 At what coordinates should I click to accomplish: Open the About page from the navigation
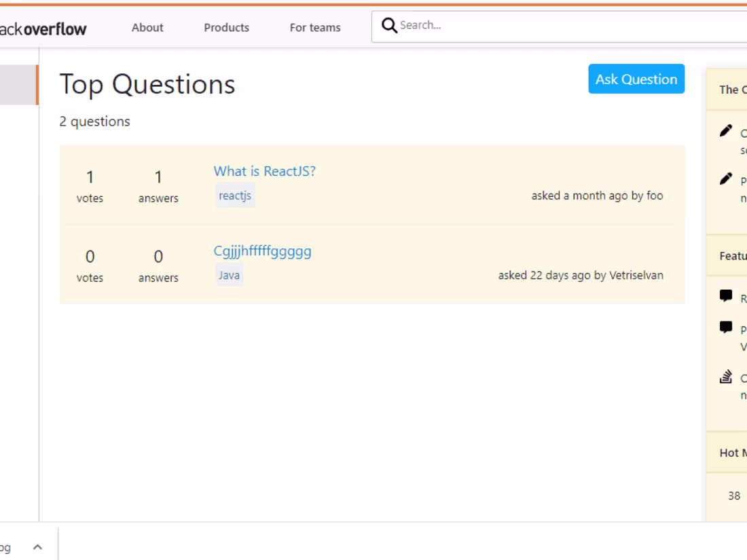(x=147, y=28)
